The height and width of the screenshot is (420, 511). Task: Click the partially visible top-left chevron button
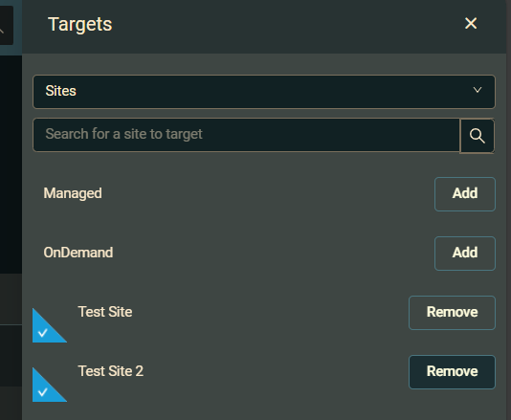click(x=6, y=25)
